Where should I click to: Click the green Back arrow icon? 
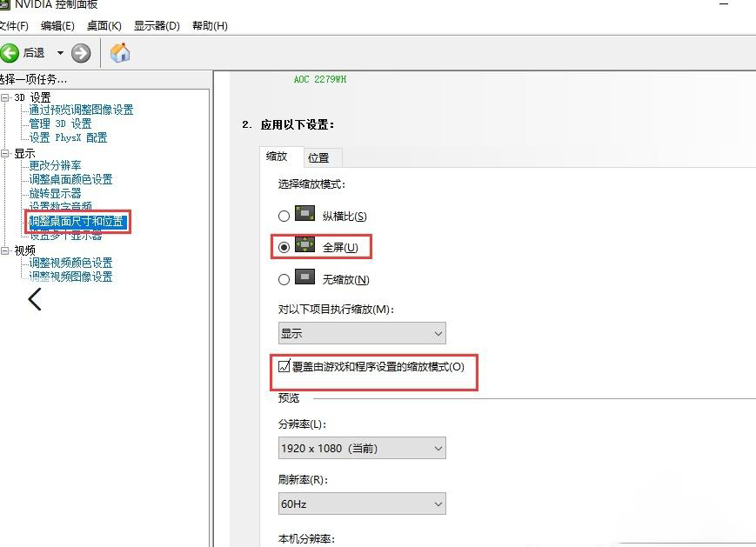10,53
